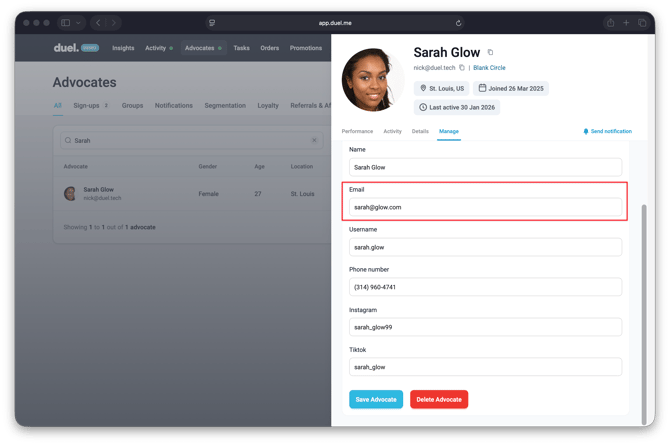Copy Sarah Glow name with copy icon
The height and width of the screenshot is (445, 670).
coord(490,52)
